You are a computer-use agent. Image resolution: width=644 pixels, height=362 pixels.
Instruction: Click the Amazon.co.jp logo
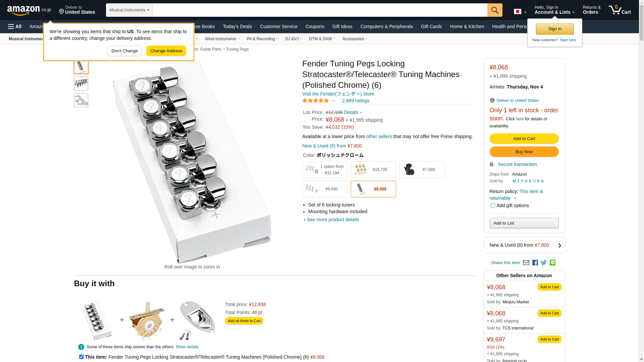coord(29,10)
